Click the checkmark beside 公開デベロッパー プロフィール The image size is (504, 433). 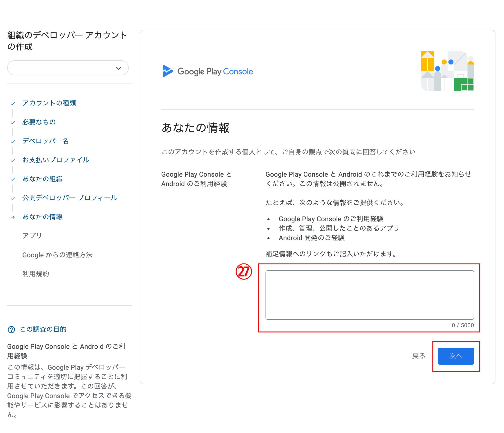13,198
